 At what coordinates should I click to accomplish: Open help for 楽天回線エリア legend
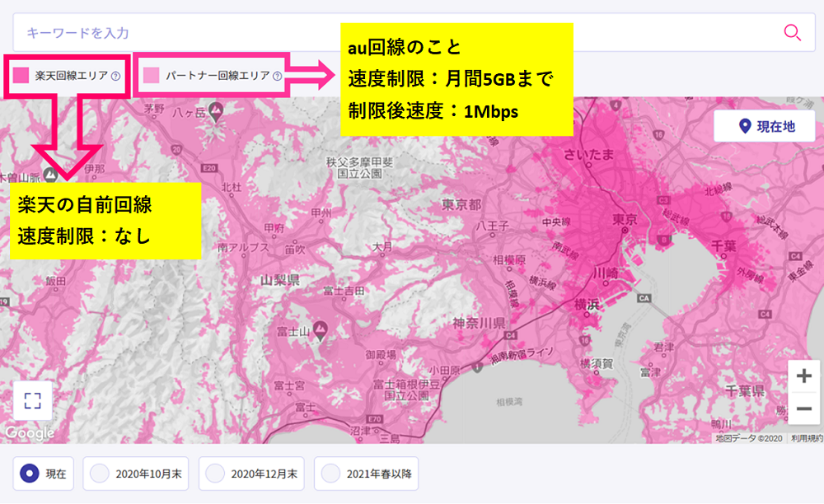coord(115,76)
